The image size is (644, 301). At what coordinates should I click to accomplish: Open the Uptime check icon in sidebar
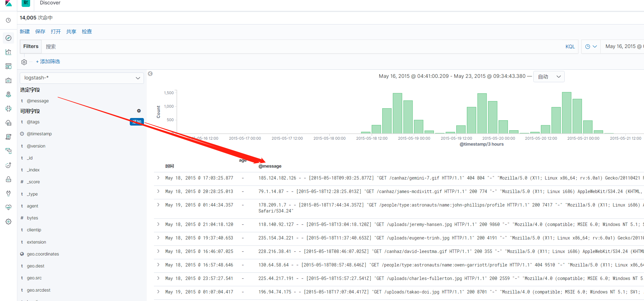[x=8, y=165]
